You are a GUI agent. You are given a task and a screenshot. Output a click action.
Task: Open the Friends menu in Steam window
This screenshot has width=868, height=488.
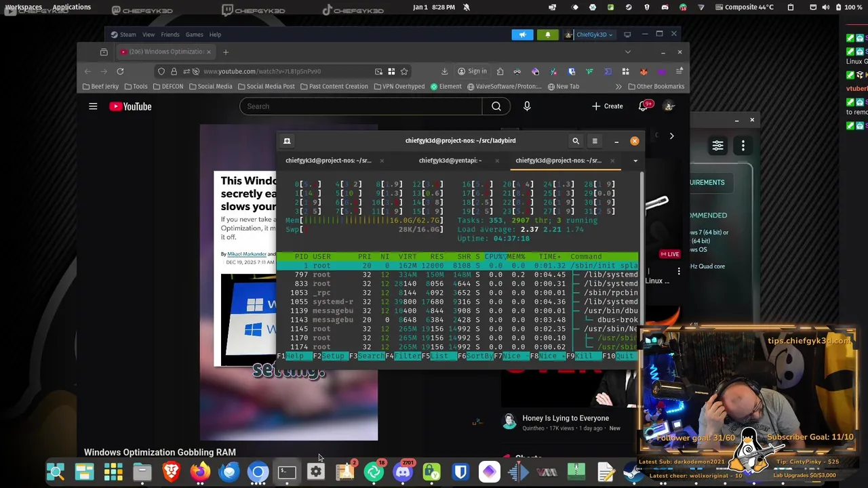tap(170, 35)
